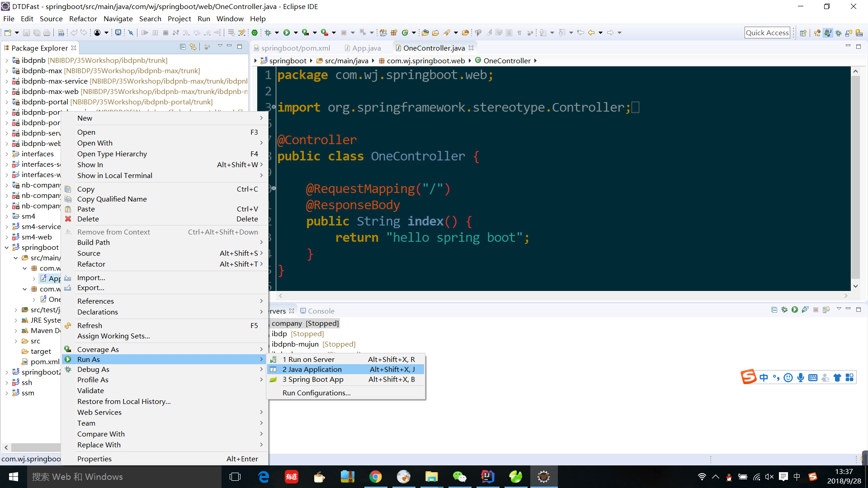The width and height of the screenshot is (868, 488).
Task: Open Package Explorer view menu
Action: pos(220,47)
